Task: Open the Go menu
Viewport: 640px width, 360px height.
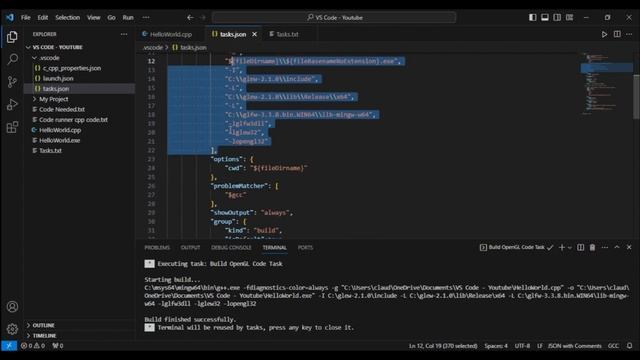Action: point(111,18)
